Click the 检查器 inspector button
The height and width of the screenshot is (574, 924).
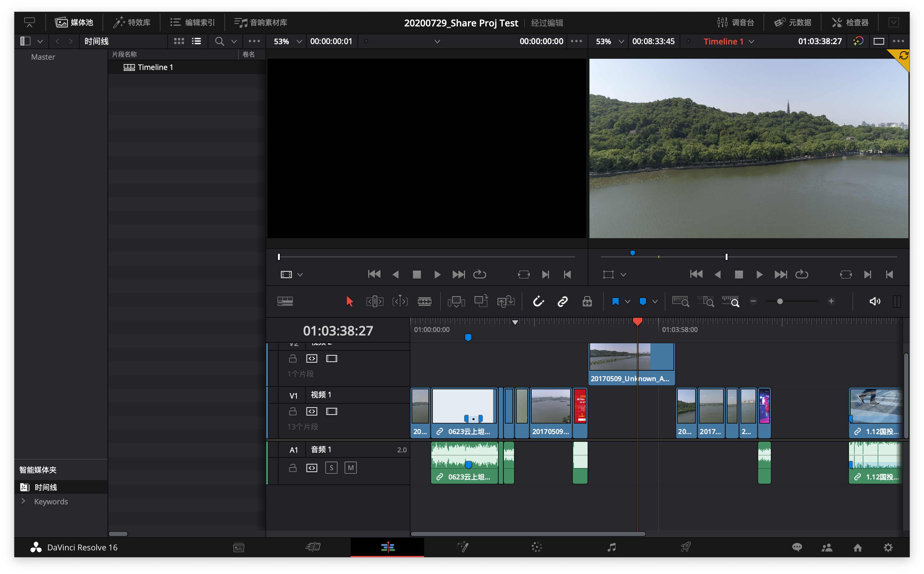coord(850,22)
